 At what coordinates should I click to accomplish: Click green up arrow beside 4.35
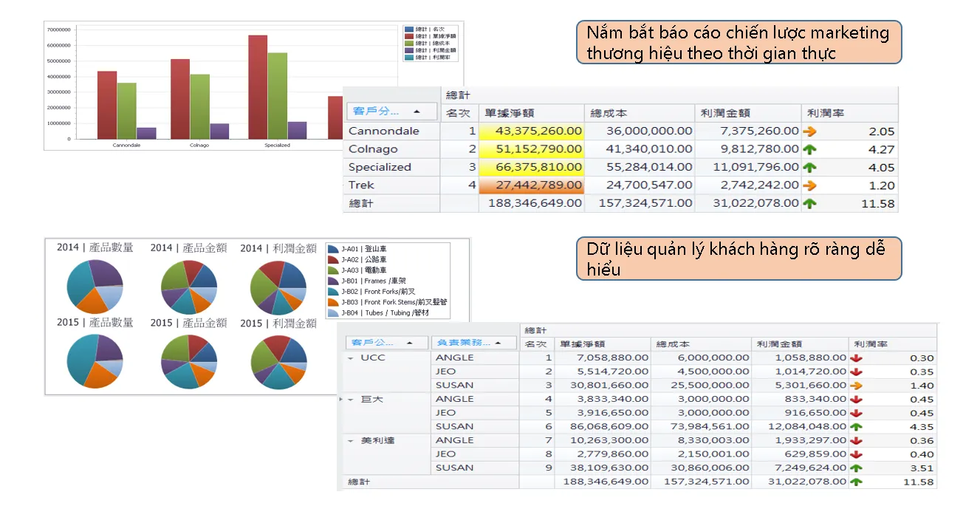pos(856,426)
